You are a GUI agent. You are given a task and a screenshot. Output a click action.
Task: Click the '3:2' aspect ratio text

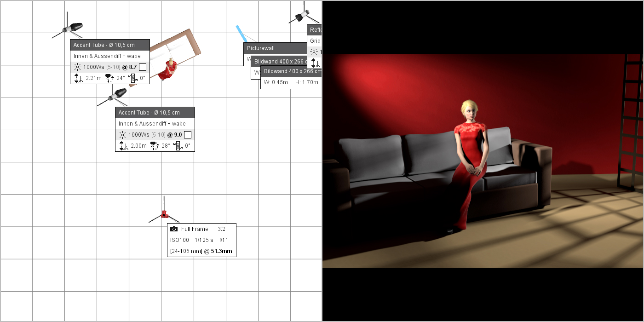tap(222, 229)
